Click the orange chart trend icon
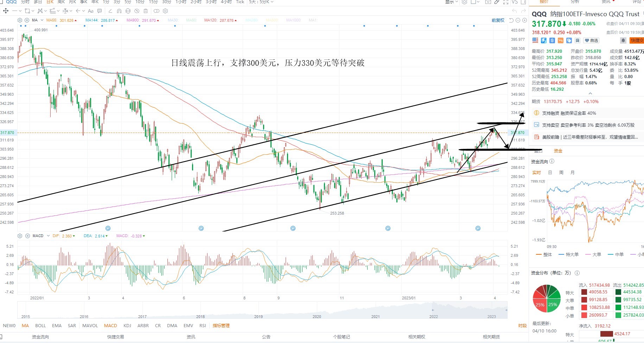Image resolution: width=644 pixels, height=343 pixels. (x=561, y=40)
